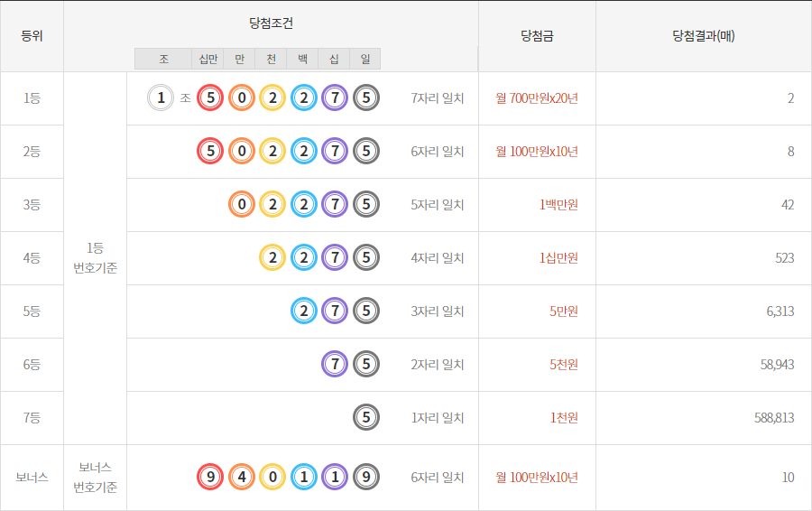Select the purple ball 7 in 2등 row
The image size is (812, 511).
pyautogui.click(x=335, y=151)
